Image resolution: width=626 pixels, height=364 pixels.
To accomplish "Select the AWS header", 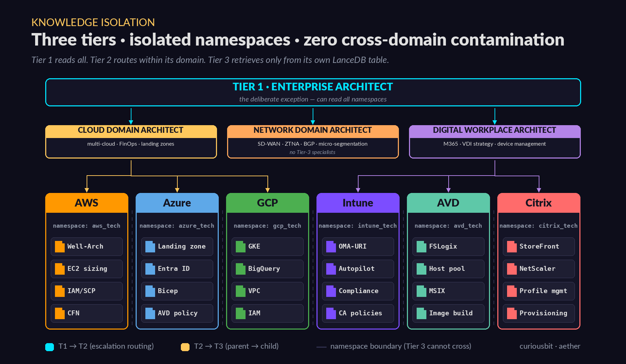I will tap(87, 203).
